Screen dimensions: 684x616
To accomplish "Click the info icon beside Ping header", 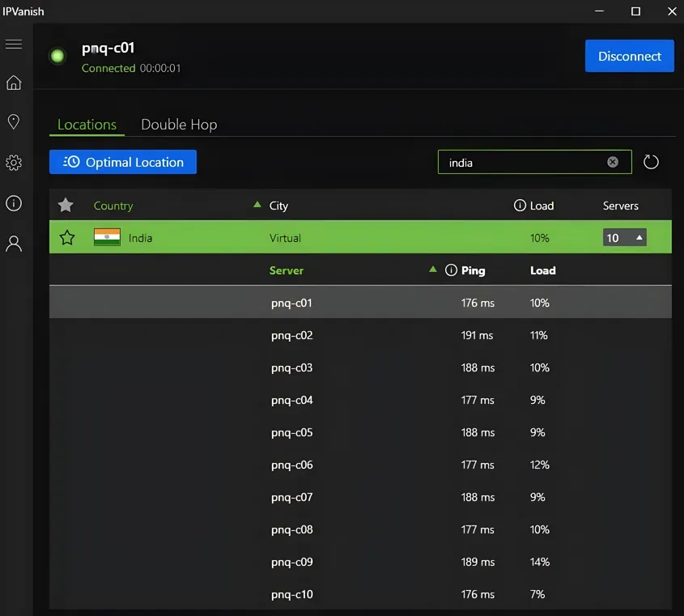I will click(451, 270).
